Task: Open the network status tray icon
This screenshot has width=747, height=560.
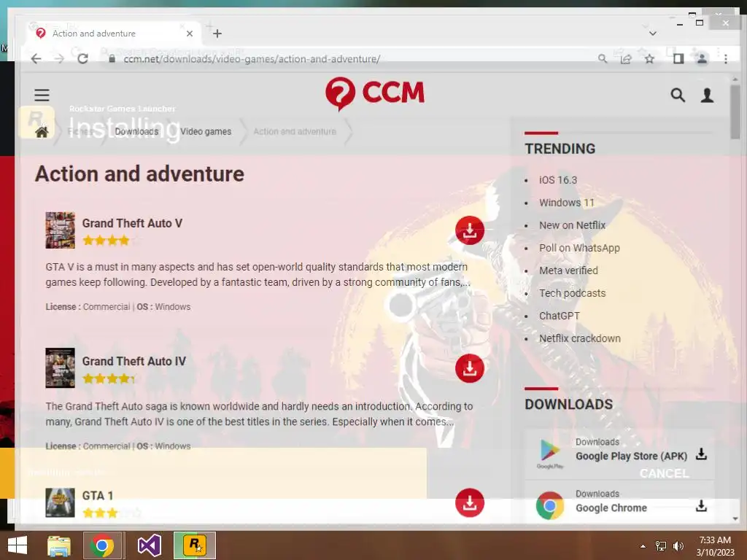Action: tap(661, 546)
